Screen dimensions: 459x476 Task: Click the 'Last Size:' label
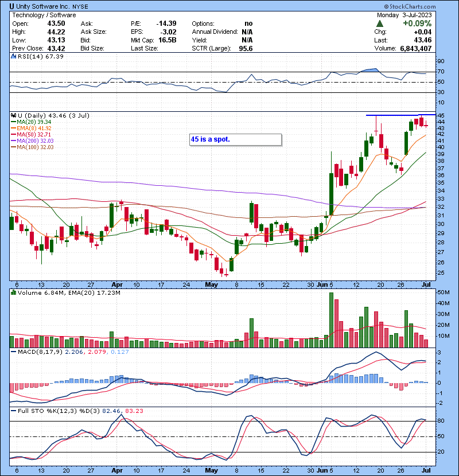(144, 48)
